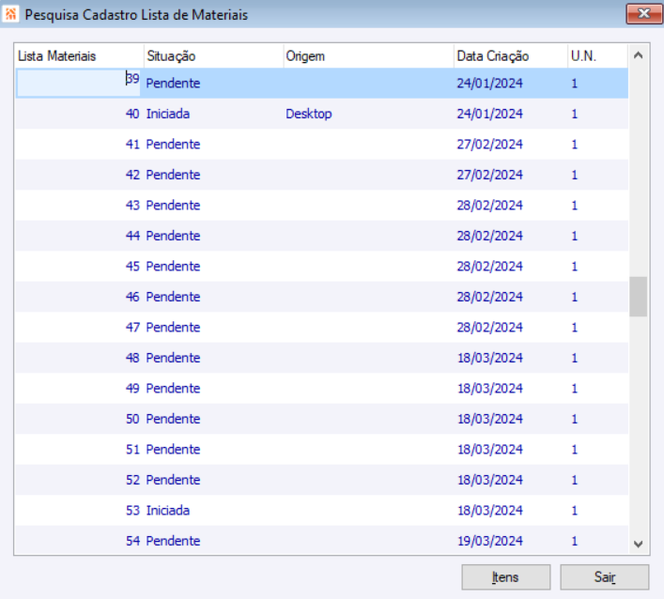Click U.N. value 1 in row 39

tap(574, 83)
